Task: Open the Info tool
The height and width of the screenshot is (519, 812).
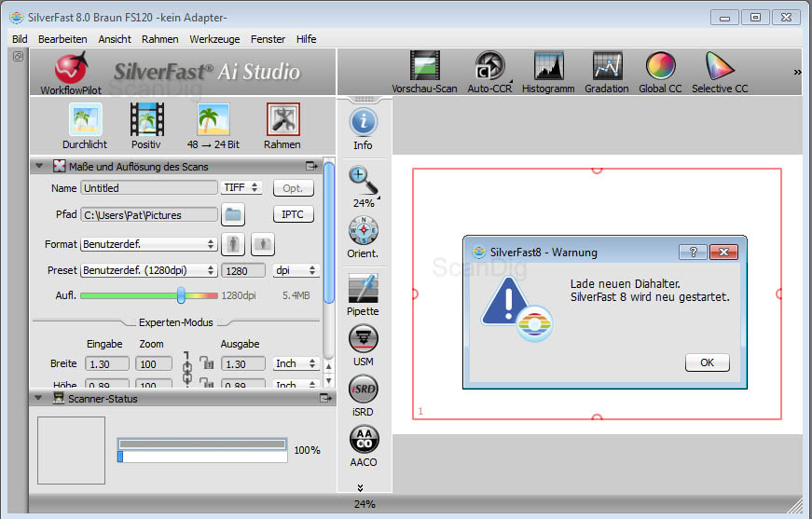Action: pos(363,130)
